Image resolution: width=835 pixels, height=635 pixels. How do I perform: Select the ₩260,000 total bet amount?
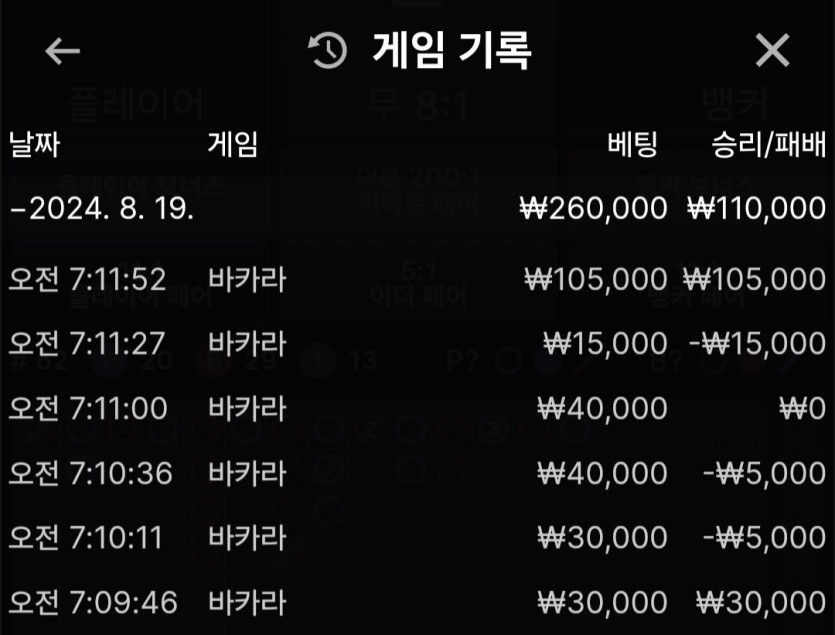tap(593, 208)
